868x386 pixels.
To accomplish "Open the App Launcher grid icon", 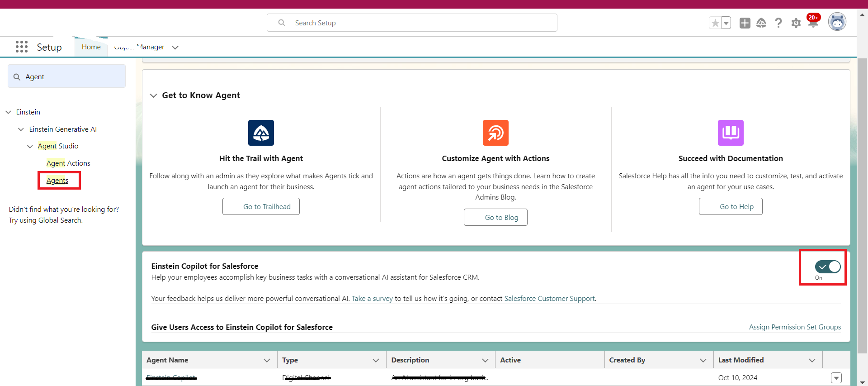I will tap(22, 47).
